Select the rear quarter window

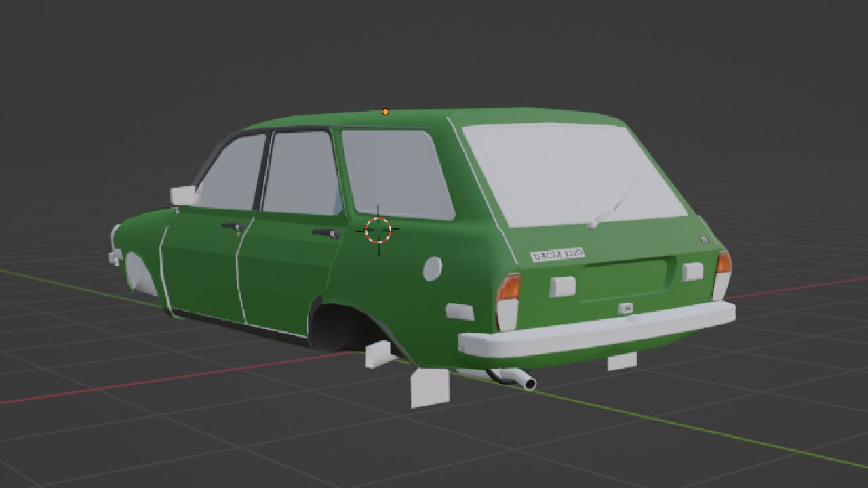click(398, 174)
